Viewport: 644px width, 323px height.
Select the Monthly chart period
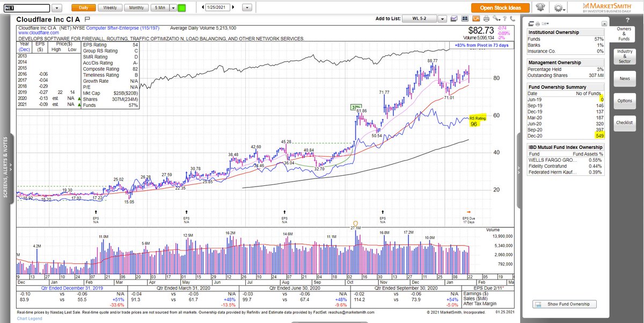click(136, 8)
